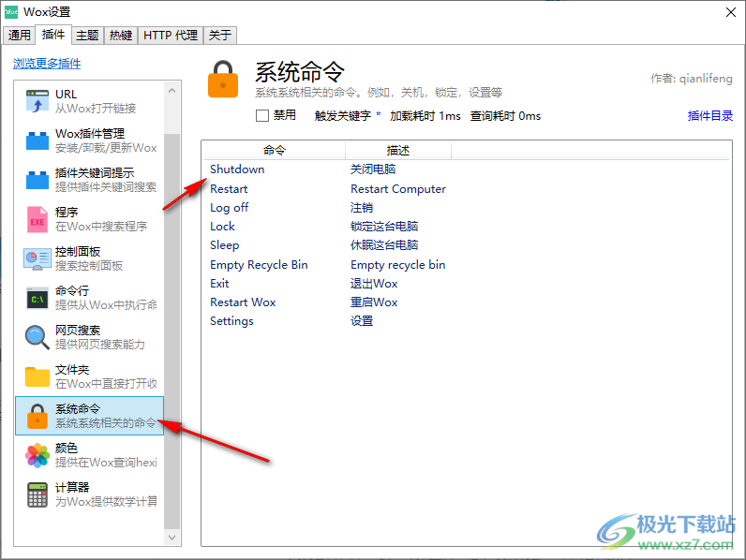Select the URL plugin icon

pos(37,101)
